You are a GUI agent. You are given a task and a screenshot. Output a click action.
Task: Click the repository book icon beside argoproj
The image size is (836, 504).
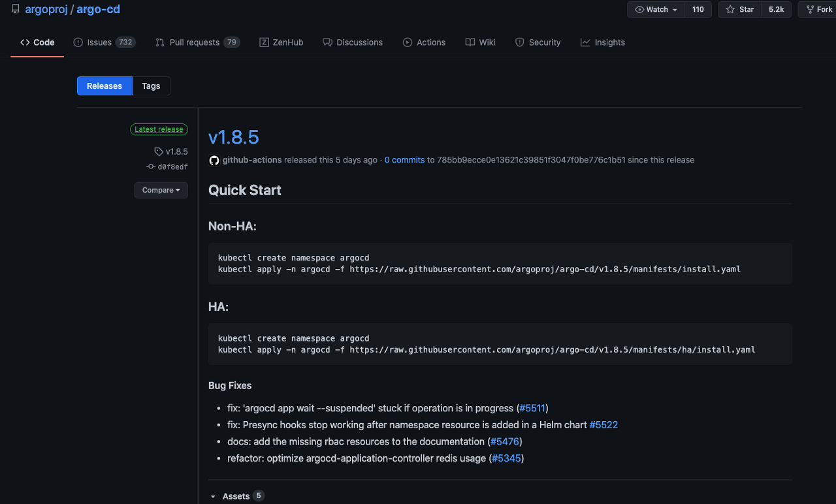pos(15,9)
